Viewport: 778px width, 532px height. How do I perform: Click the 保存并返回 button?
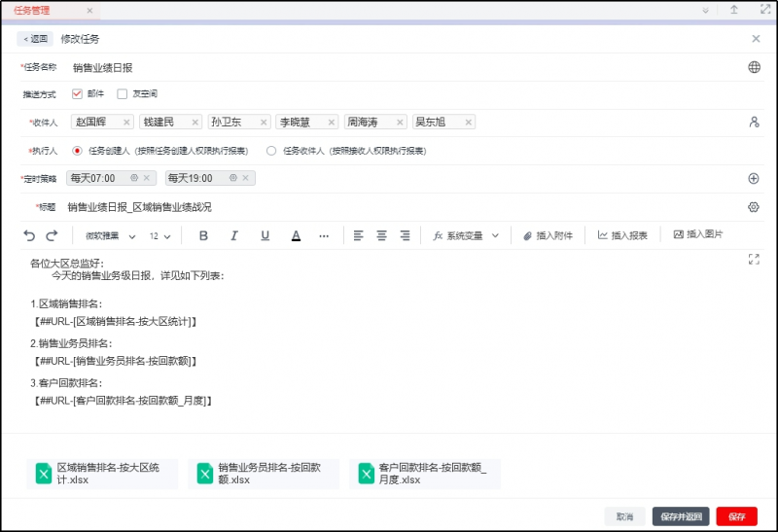tap(680, 516)
